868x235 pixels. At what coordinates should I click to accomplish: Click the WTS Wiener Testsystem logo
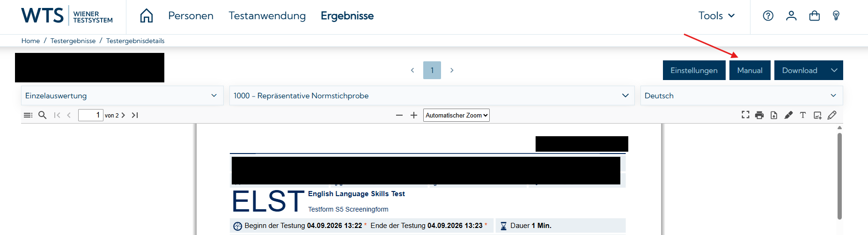(x=67, y=15)
